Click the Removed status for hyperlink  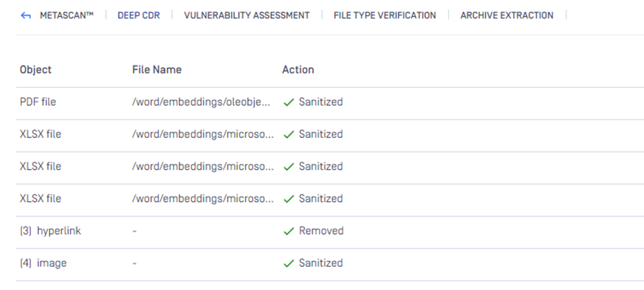(x=321, y=231)
